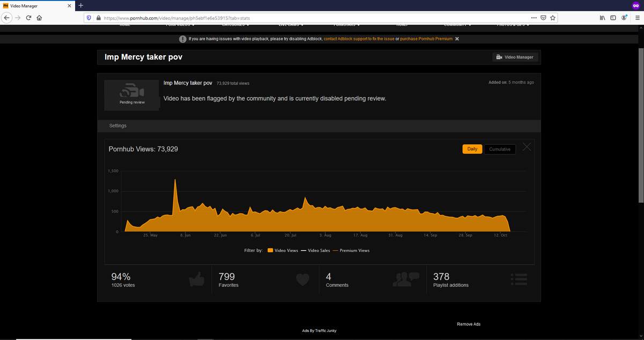644x340 pixels.
Task: Show site security info via padlock icon
Action: 98,18
